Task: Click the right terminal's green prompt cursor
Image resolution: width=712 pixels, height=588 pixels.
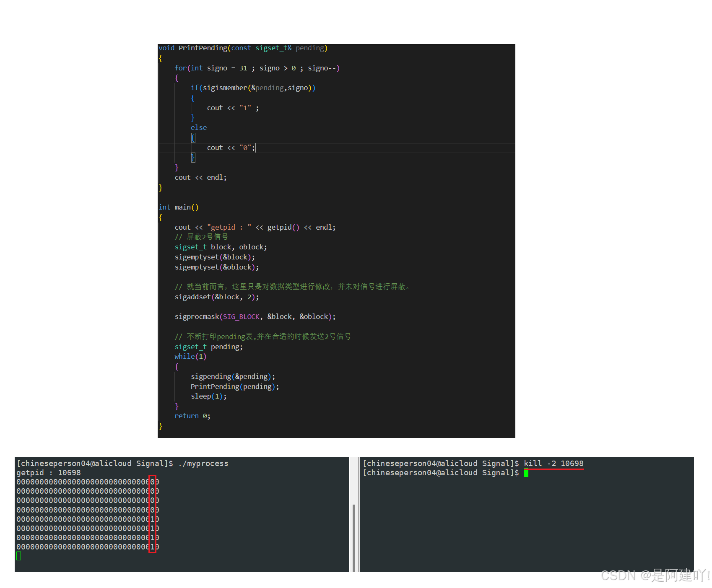Action: (x=526, y=473)
